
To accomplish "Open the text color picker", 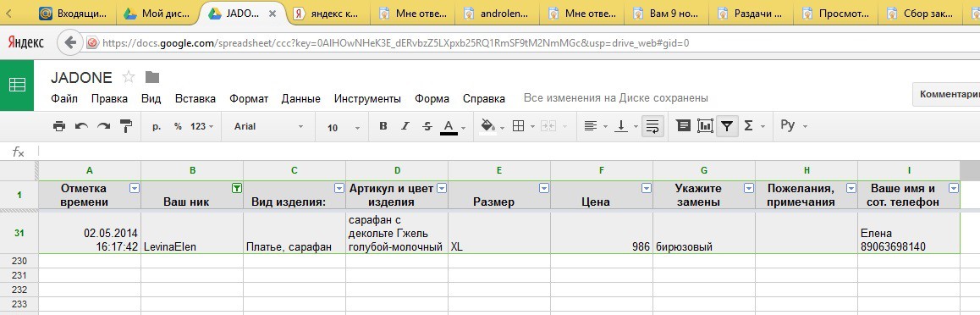I will coord(453,127).
